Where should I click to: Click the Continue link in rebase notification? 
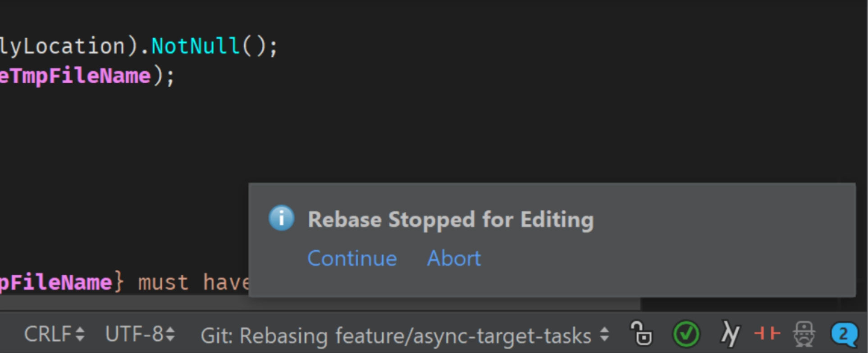[x=352, y=258]
